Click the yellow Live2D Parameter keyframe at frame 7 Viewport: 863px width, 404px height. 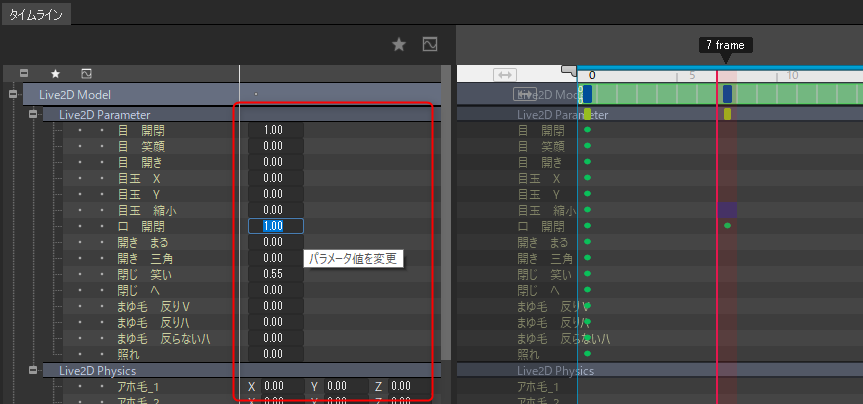point(728,114)
